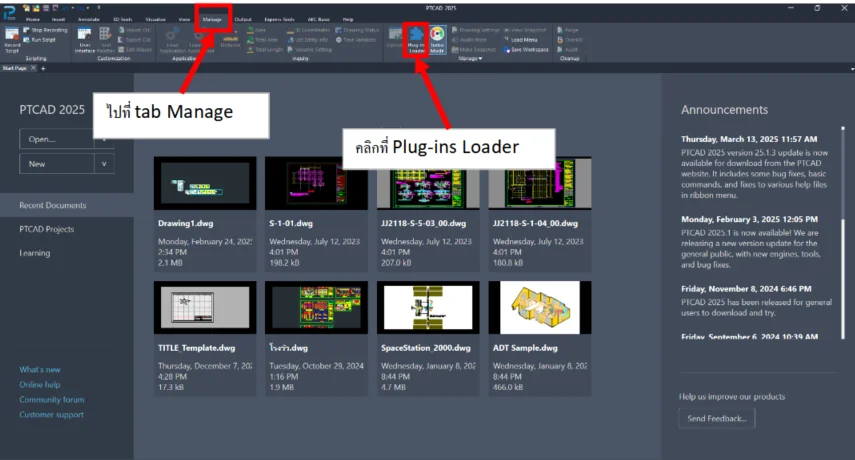
Task: Click the Send Feedback... button
Action: (717, 419)
